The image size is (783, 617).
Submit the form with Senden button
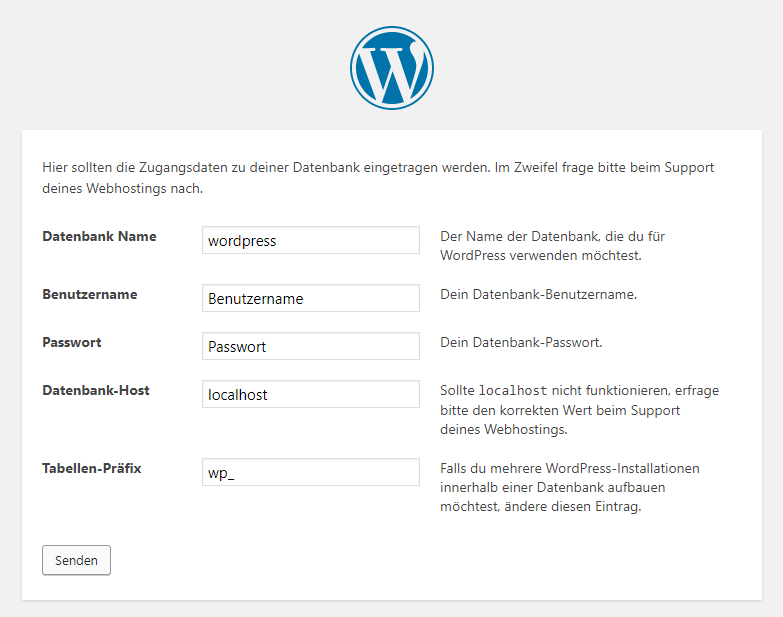click(x=76, y=560)
